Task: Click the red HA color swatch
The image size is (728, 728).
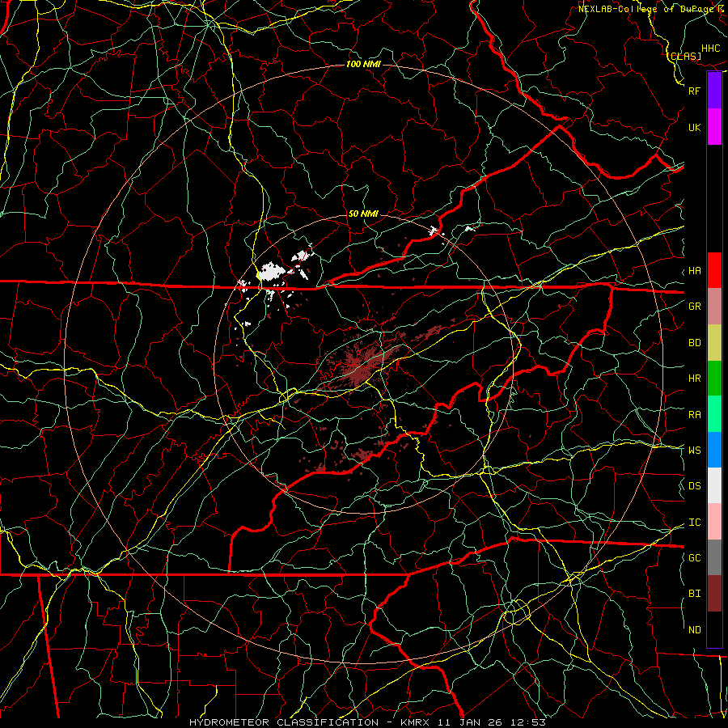Action: 714,270
